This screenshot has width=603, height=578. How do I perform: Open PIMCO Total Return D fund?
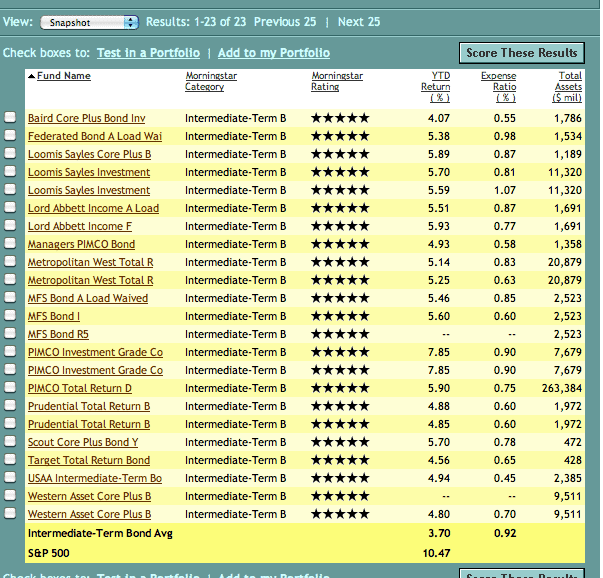[80, 388]
